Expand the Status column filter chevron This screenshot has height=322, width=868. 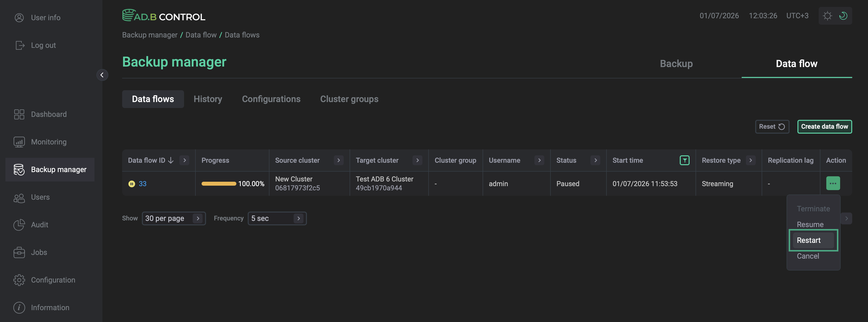[595, 160]
